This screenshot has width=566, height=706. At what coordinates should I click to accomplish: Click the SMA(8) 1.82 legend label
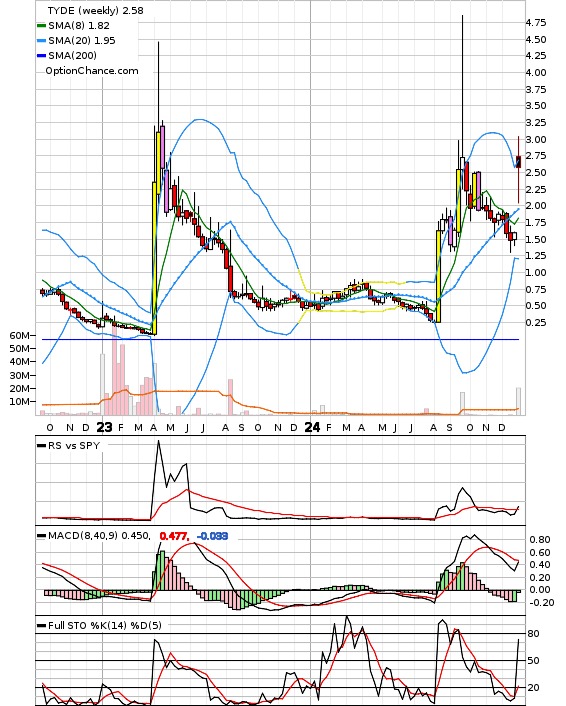79,26
